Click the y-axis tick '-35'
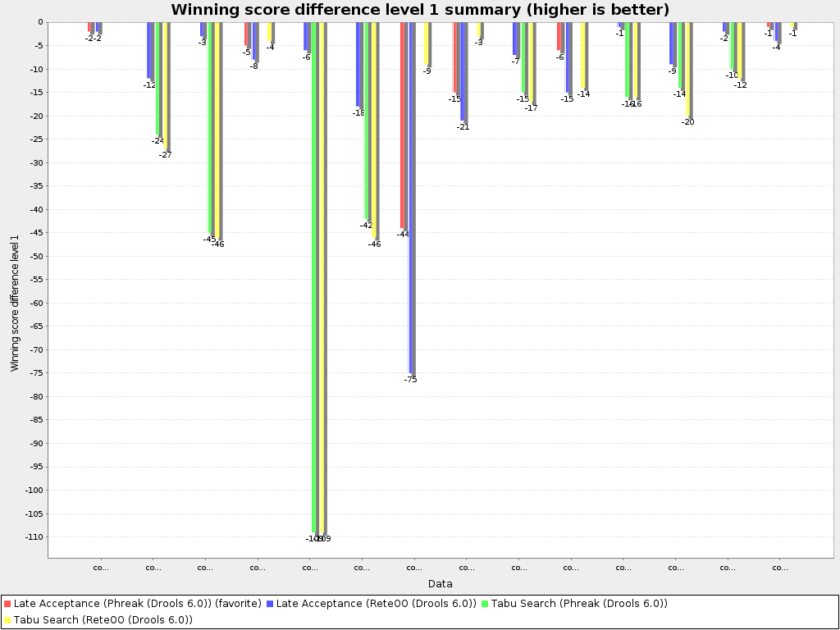Image resolution: width=840 pixels, height=630 pixels. point(36,186)
